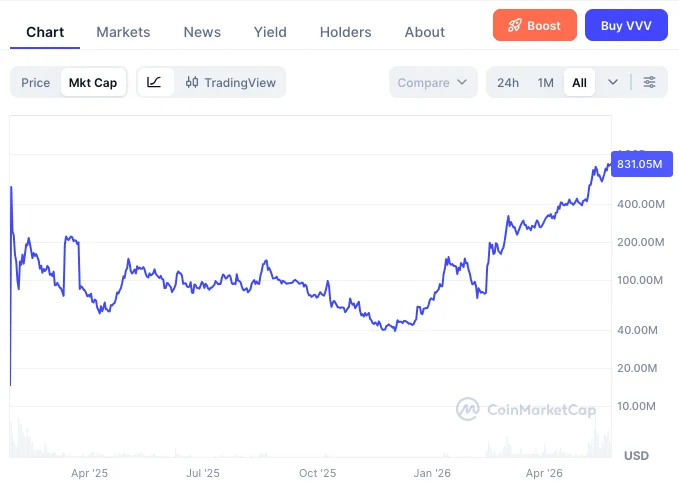This screenshot has width=679, height=494.
Task: Click the TradingView text label
Action: pyautogui.click(x=240, y=82)
